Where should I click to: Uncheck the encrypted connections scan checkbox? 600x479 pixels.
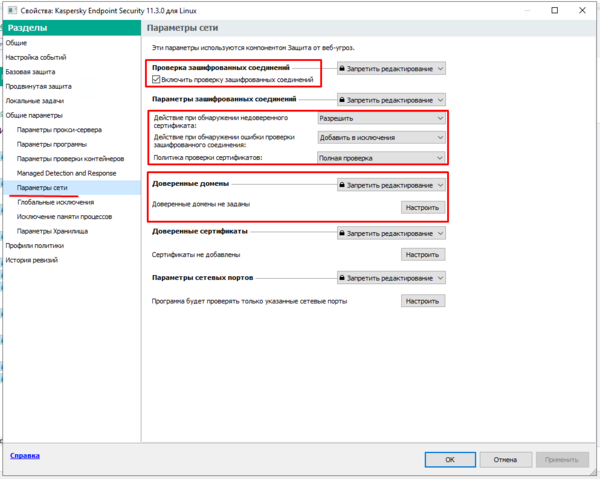156,80
